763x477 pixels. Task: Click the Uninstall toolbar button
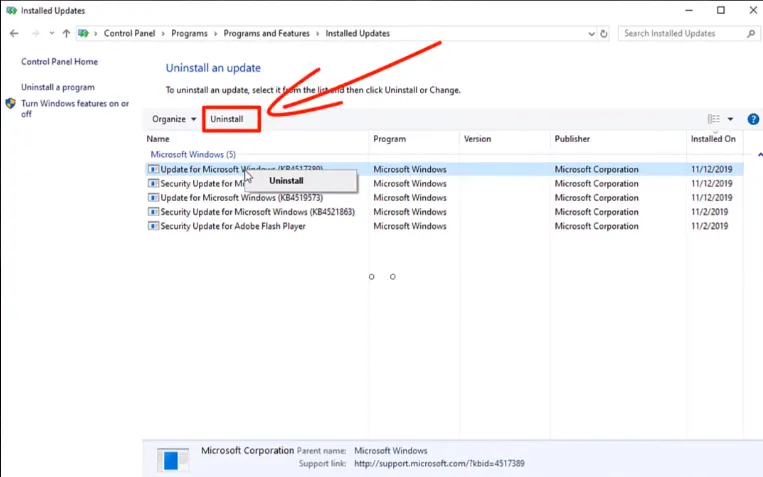[227, 119]
